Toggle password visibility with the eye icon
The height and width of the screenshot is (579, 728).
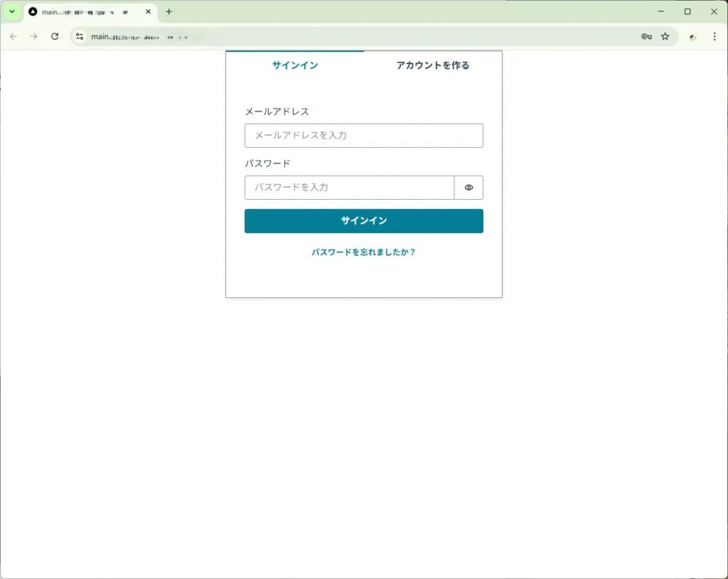pos(469,188)
